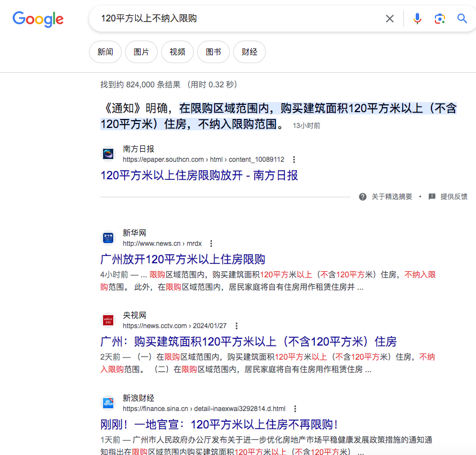Open more options for 南方日报 result
The width and height of the screenshot is (476, 455).
293,160
